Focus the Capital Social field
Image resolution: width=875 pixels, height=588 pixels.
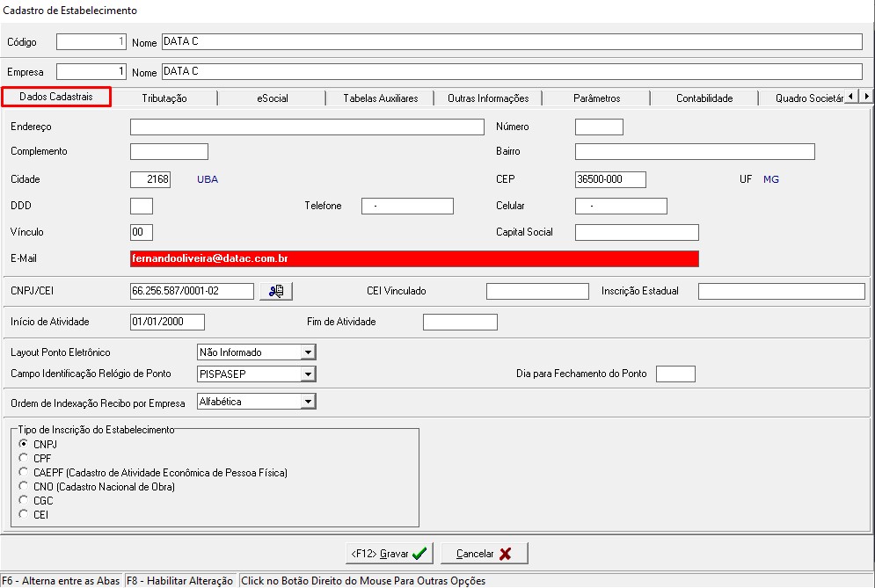[x=637, y=232]
